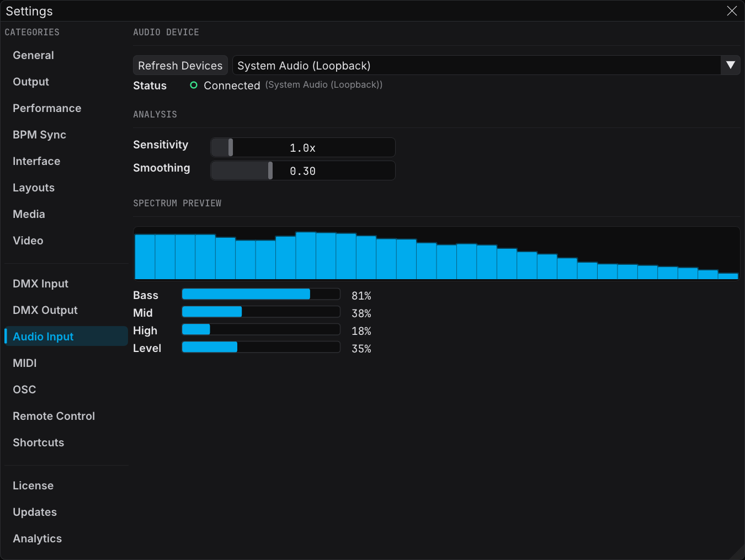Image resolution: width=745 pixels, height=560 pixels.
Task: Select the Audio Input category
Action: click(x=66, y=337)
